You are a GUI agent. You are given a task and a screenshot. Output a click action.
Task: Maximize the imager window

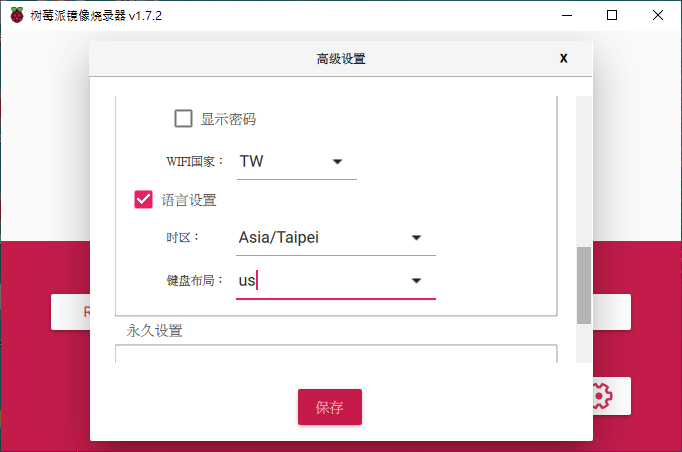click(612, 16)
